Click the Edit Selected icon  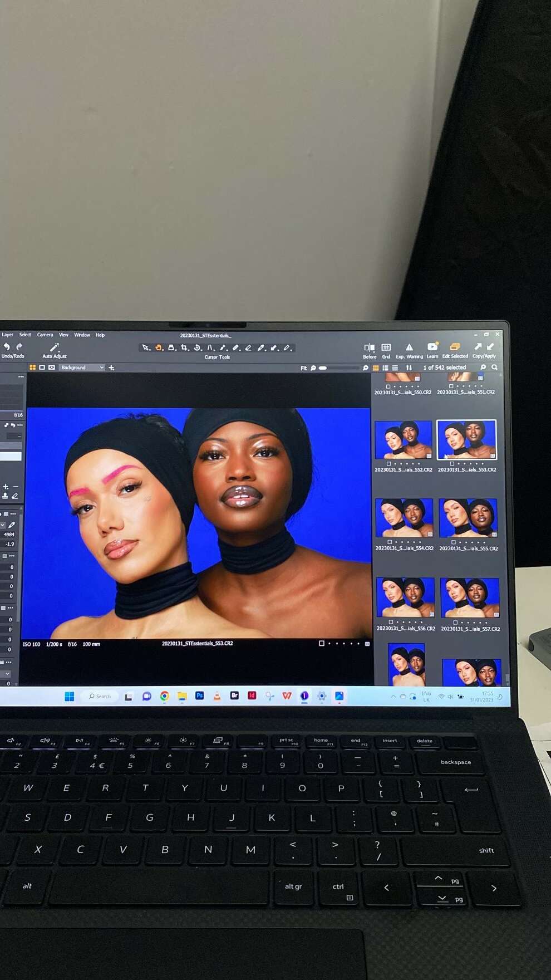(455, 347)
